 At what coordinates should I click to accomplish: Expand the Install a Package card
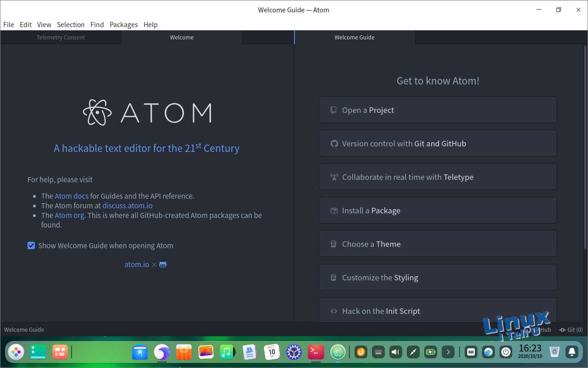(x=438, y=210)
